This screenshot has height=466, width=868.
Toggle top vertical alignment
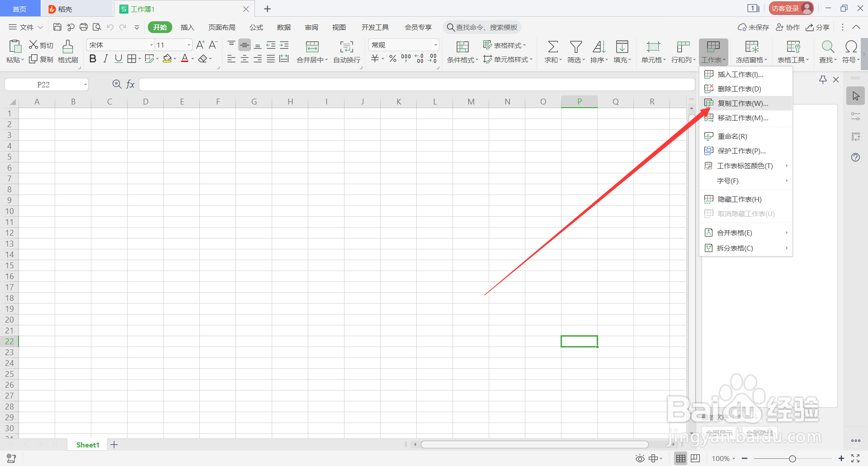(x=231, y=45)
